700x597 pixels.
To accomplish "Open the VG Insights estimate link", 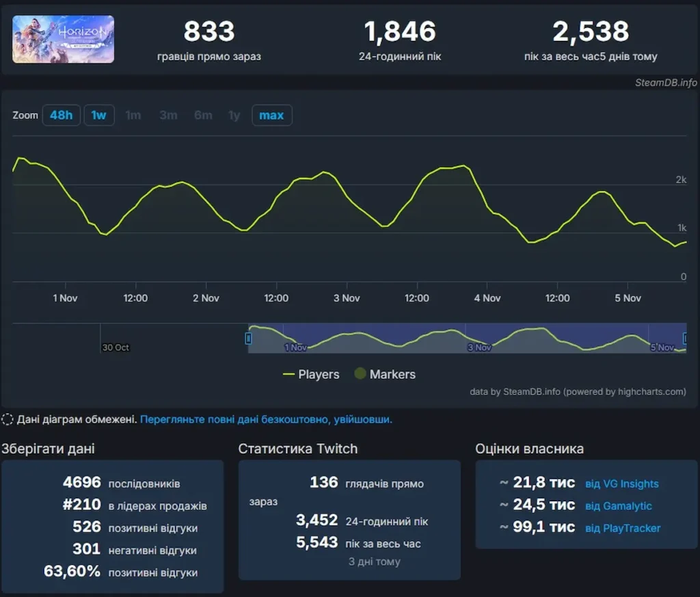I will [x=622, y=483].
